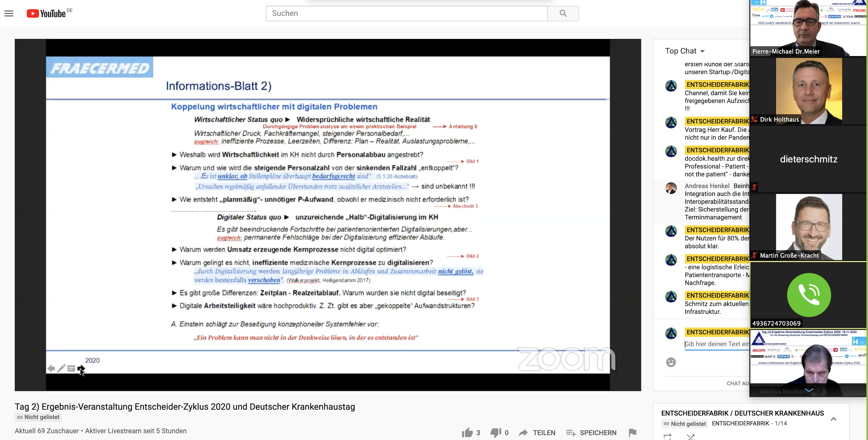The image size is (868, 440).
Task: Open the Top Chat dropdown
Action: tap(685, 51)
